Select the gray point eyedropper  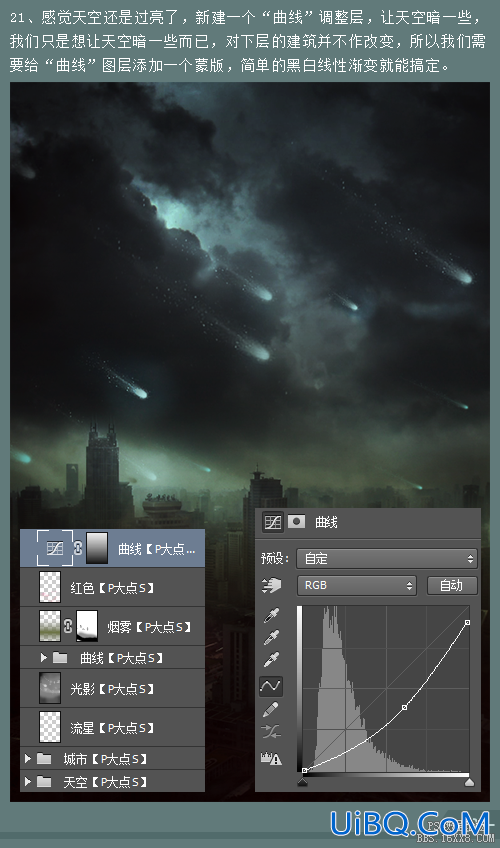[x=271, y=638]
